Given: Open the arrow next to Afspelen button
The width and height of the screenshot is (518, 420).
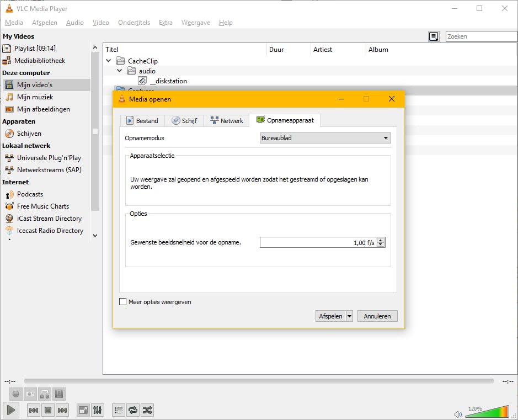Looking at the screenshot, I should pos(349,316).
